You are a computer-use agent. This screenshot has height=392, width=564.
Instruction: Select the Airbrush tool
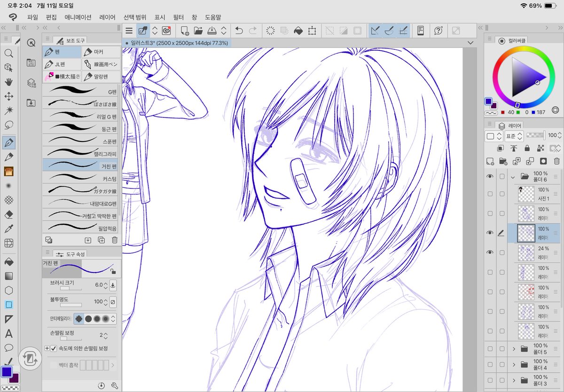tap(8, 186)
